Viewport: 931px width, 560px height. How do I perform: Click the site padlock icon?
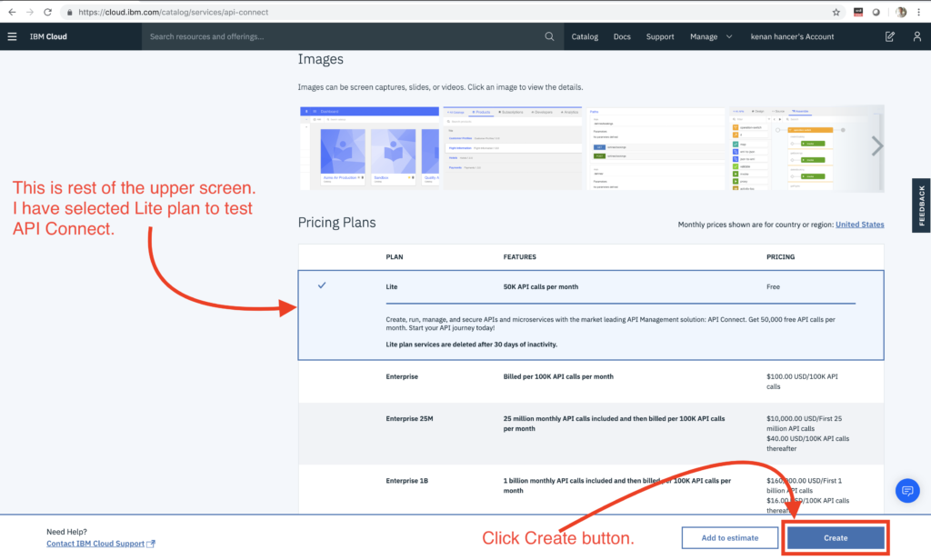tap(69, 12)
